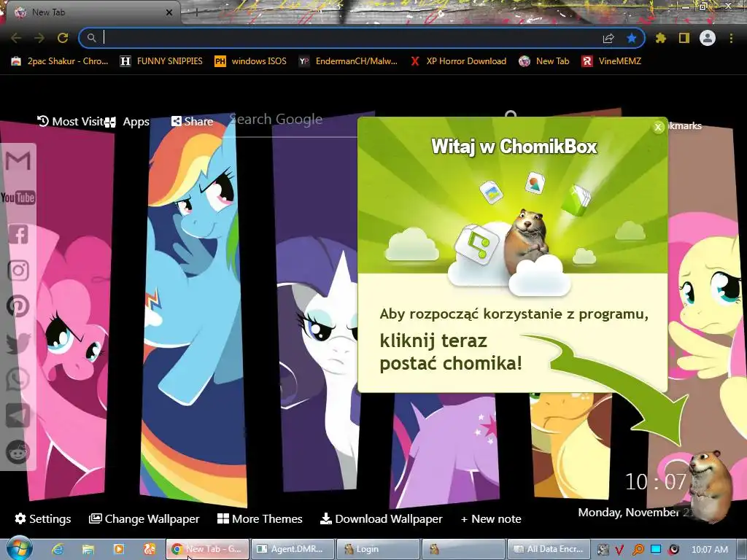Click Download Wallpaper
Viewport: 747px width, 560px height.
[381, 518]
